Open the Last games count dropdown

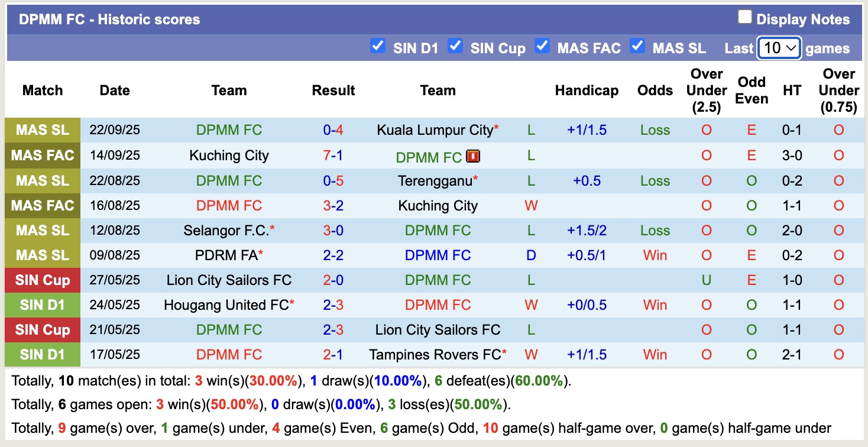(779, 48)
